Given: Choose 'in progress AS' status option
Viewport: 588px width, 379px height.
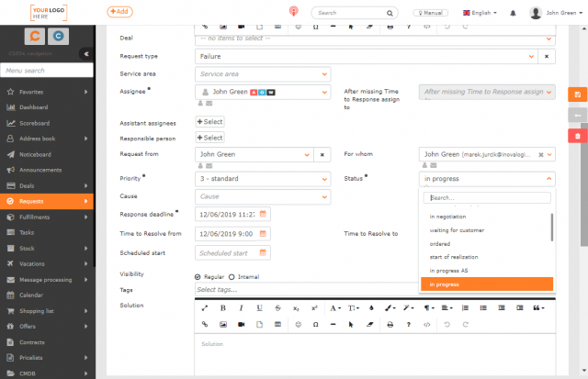Looking at the screenshot, I should click(x=487, y=271).
